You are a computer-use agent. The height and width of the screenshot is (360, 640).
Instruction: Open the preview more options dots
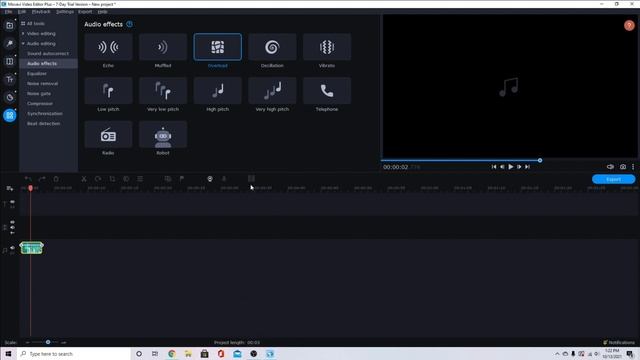pos(633,167)
